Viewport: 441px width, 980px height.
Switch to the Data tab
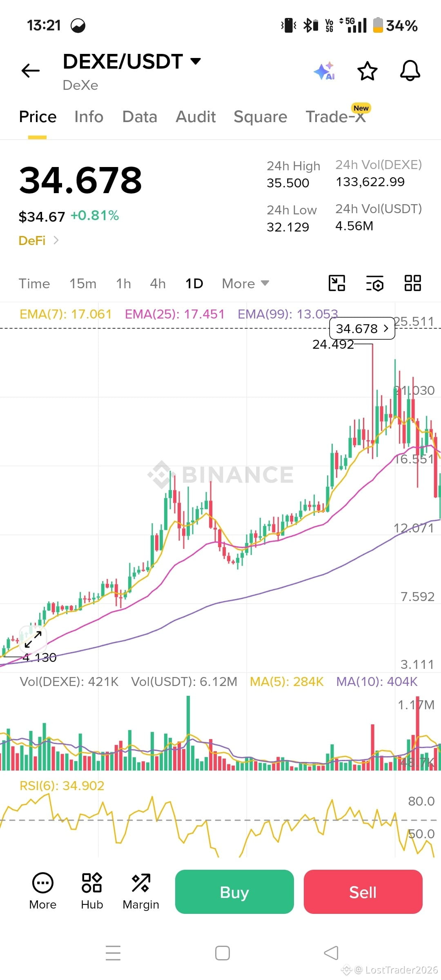(x=140, y=117)
